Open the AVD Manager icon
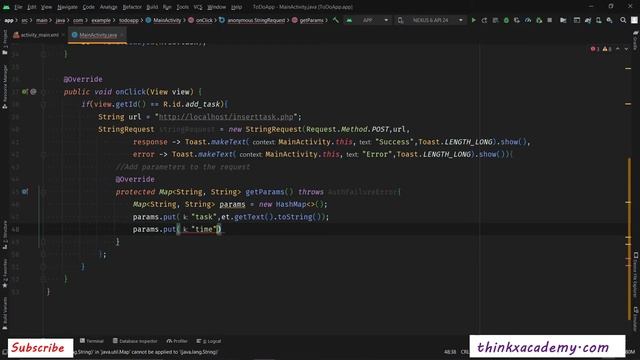 coord(598,20)
